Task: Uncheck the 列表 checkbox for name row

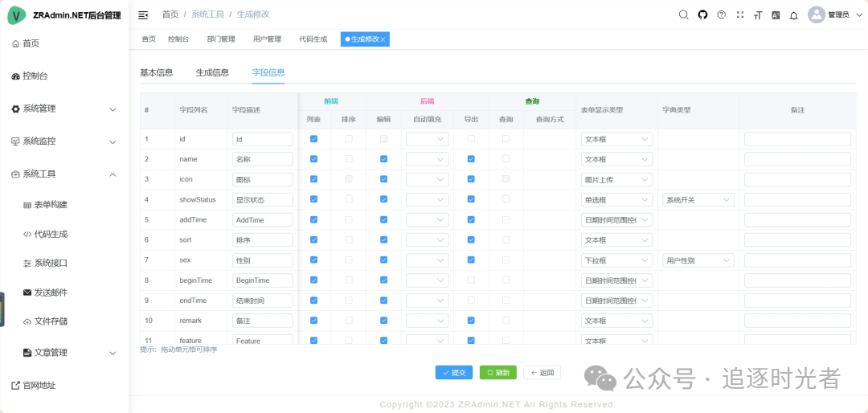Action: tap(313, 159)
